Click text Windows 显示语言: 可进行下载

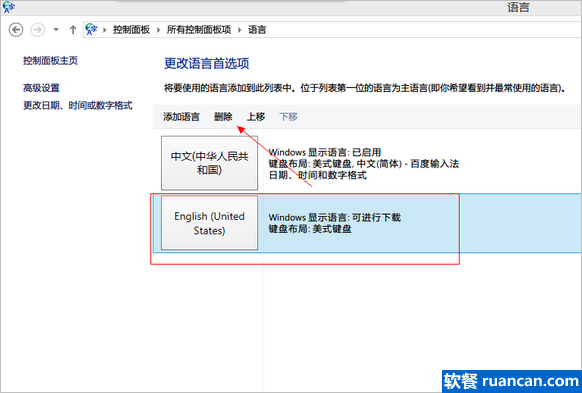334,217
